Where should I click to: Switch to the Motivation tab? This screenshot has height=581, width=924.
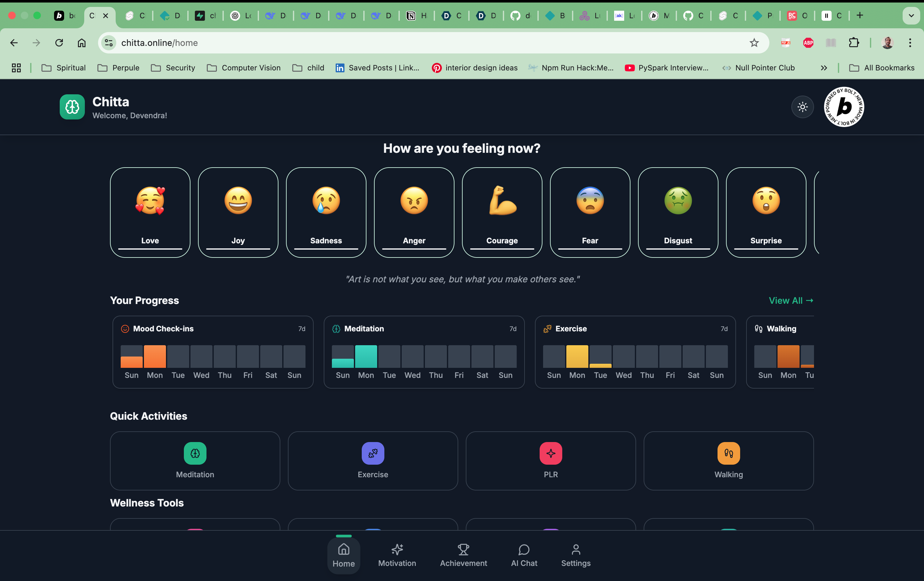[x=397, y=555]
